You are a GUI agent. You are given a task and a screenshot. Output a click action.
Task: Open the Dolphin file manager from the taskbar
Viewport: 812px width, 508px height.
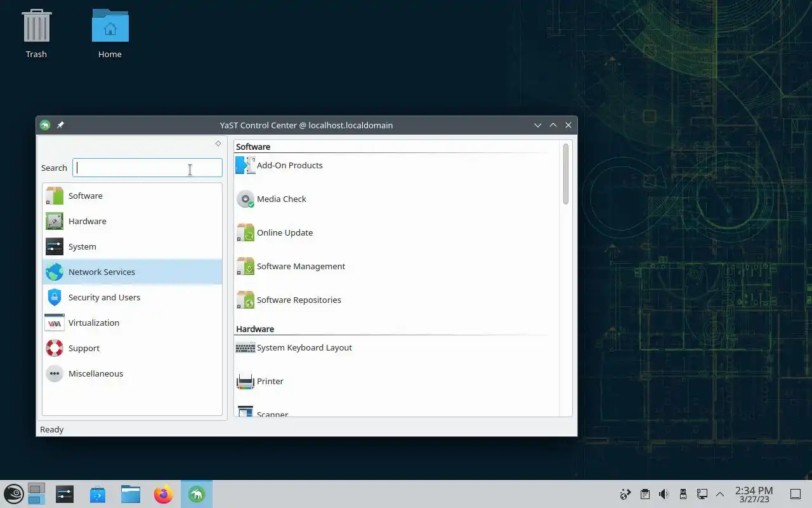click(131, 494)
